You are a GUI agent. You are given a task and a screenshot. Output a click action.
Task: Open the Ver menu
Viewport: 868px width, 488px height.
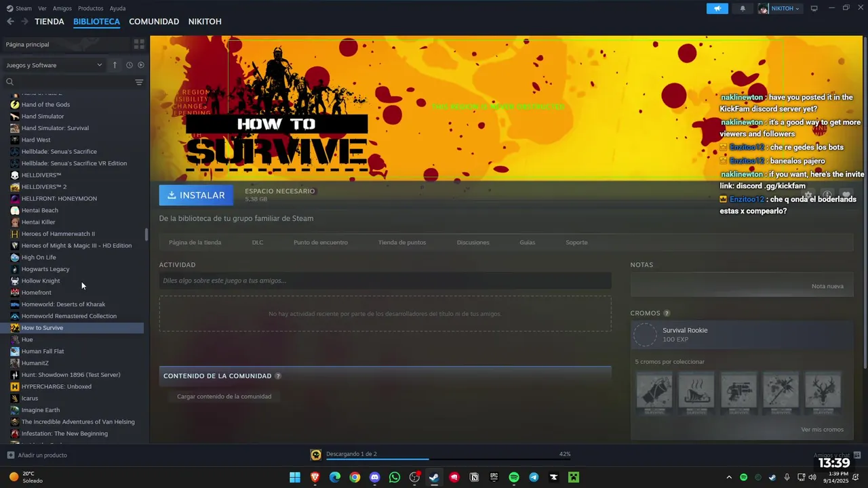(x=42, y=8)
